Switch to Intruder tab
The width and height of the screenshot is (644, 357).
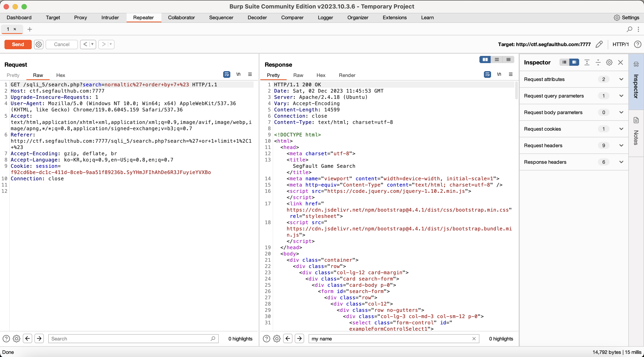click(110, 17)
